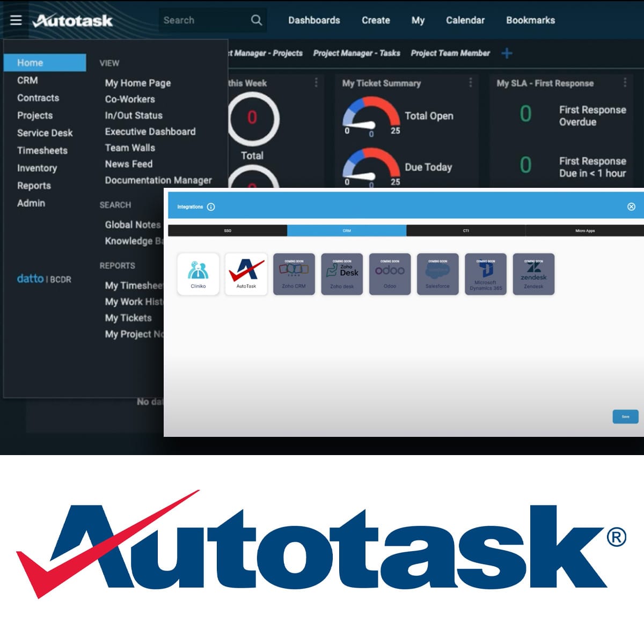
Task: Click the plus icon to add a dashboard
Action: [x=506, y=53]
